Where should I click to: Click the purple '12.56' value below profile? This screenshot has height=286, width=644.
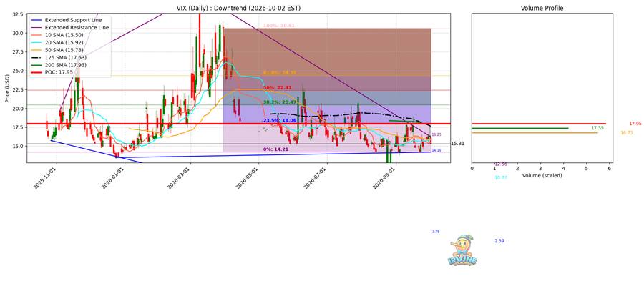click(501, 164)
